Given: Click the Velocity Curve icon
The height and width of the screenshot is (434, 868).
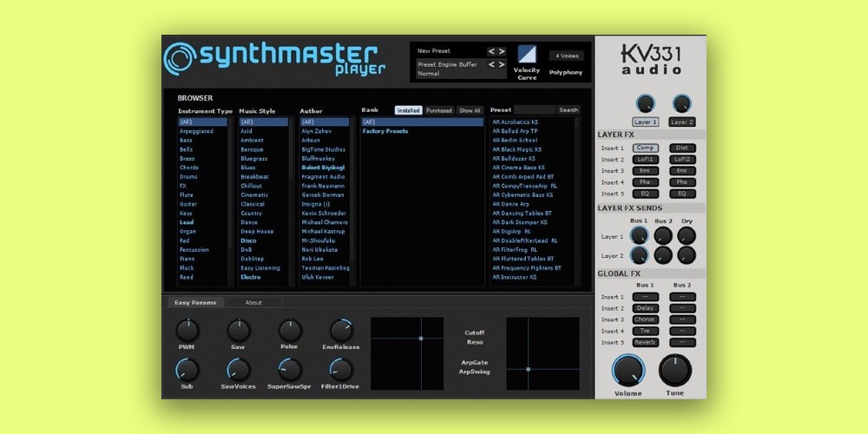Looking at the screenshot, I should pyautogui.click(x=527, y=55).
